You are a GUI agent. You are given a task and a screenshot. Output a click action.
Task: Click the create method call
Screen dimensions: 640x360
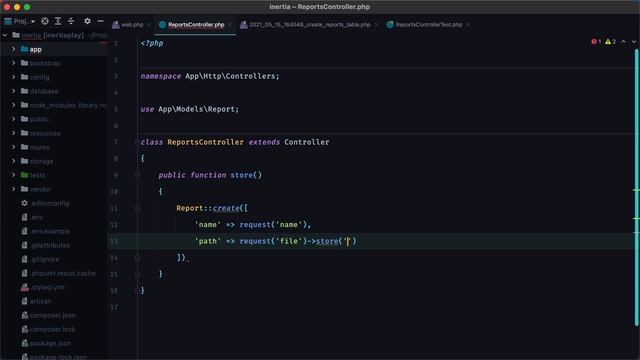click(226, 208)
